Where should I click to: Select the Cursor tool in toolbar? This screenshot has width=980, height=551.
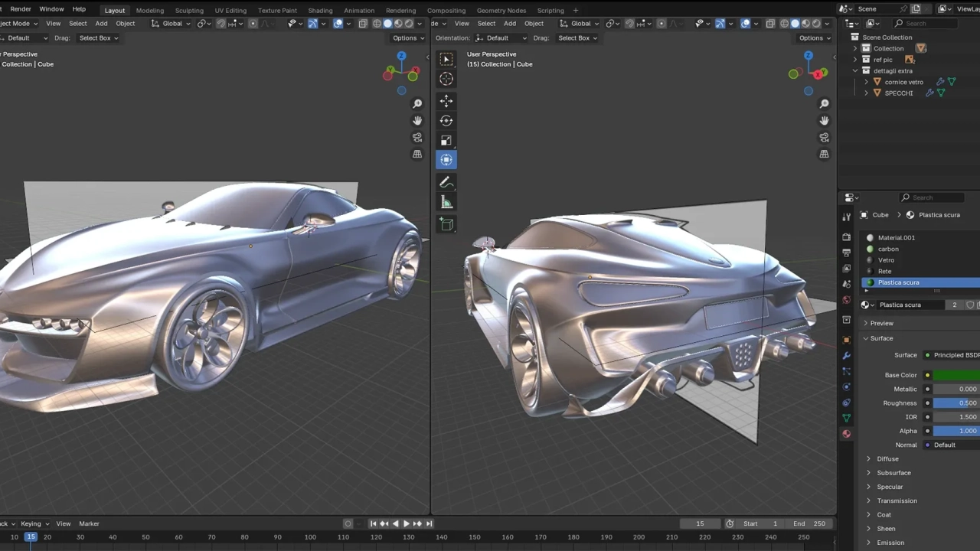pyautogui.click(x=446, y=78)
